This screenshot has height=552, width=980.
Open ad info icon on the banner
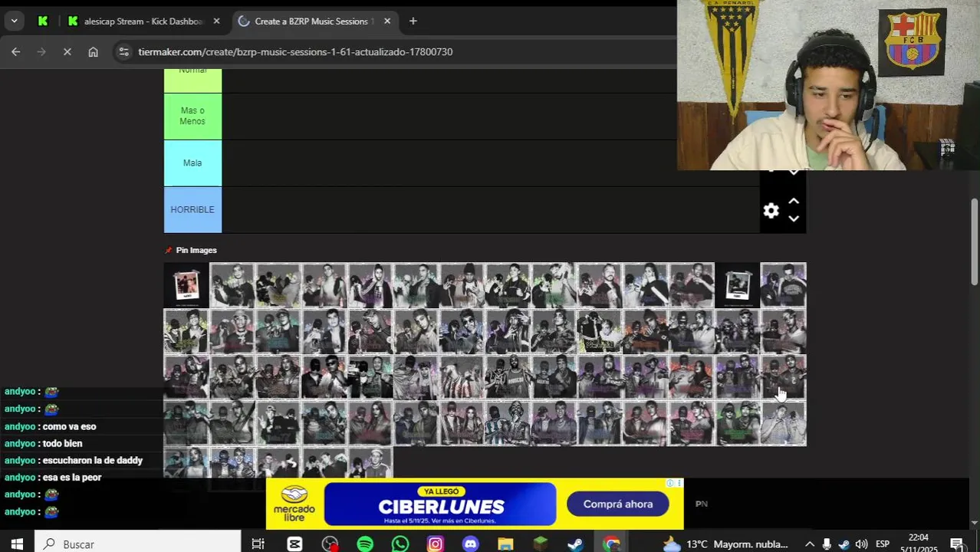pos(670,483)
